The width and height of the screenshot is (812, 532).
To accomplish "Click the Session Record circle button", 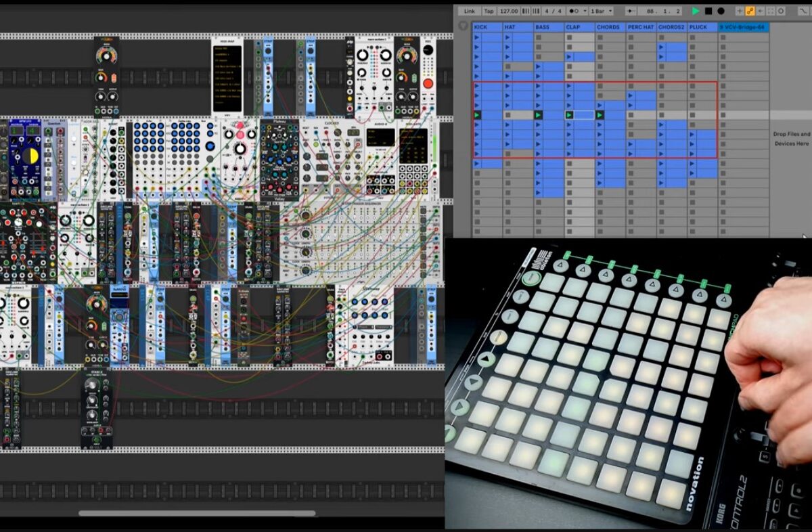I will tap(781, 11).
